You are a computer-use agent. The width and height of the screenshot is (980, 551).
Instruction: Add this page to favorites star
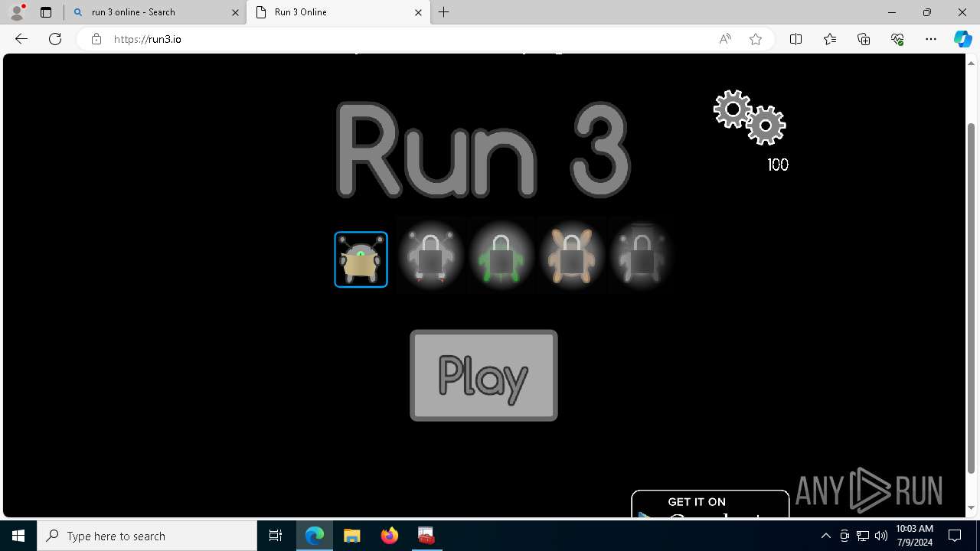click(x=756, y=39)
